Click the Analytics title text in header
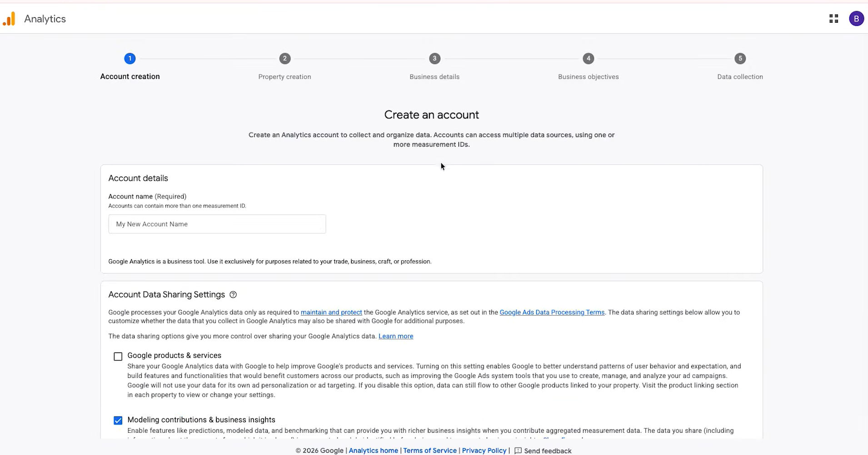Image resolution: width=868 pixels, height=455 pixels. (x=45, y=19)
